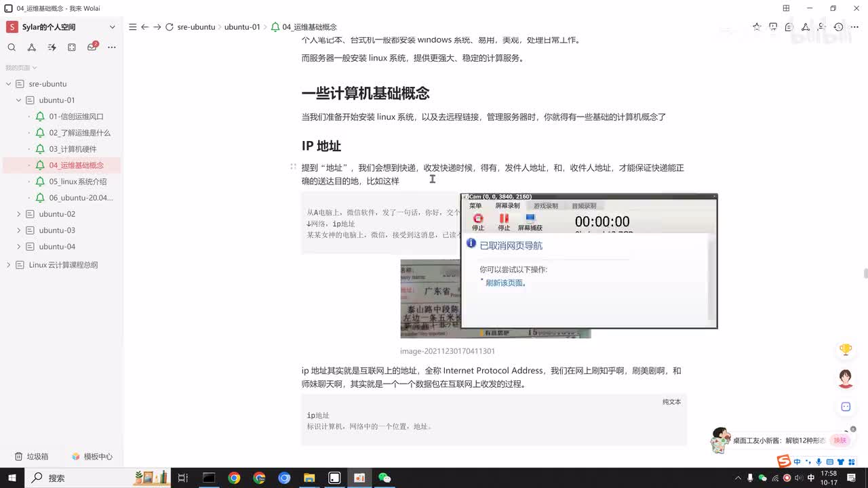Start presentation mode icon in top toolbar
The width and height of the screenshot is (868, 488).
pyautogui.click(x=773, y=27)
